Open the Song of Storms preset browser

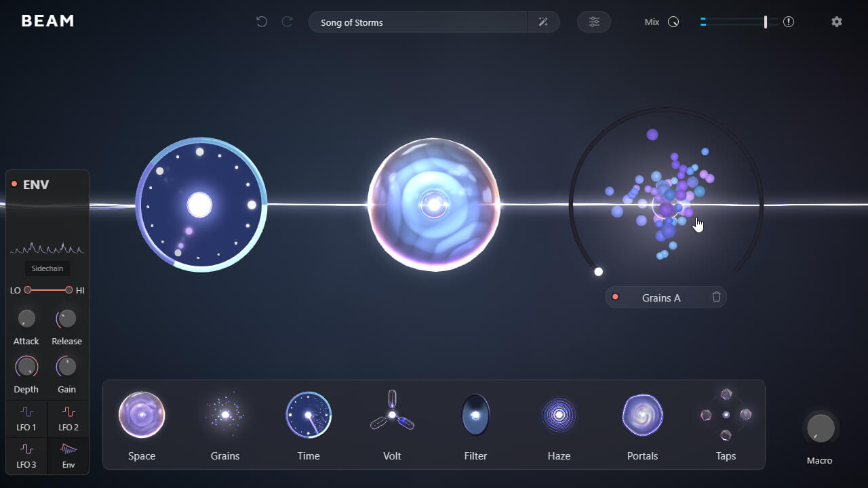pyautogui.click(x=417, y=22)
